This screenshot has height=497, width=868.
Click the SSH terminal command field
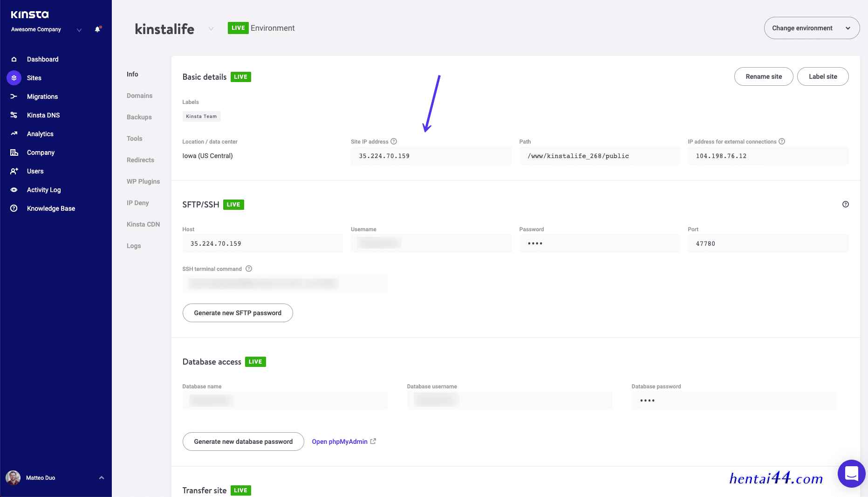click(x=285, y=283)
